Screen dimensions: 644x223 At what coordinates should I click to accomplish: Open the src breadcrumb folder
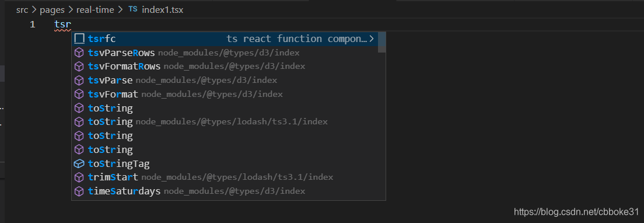[x=22, y=11]
